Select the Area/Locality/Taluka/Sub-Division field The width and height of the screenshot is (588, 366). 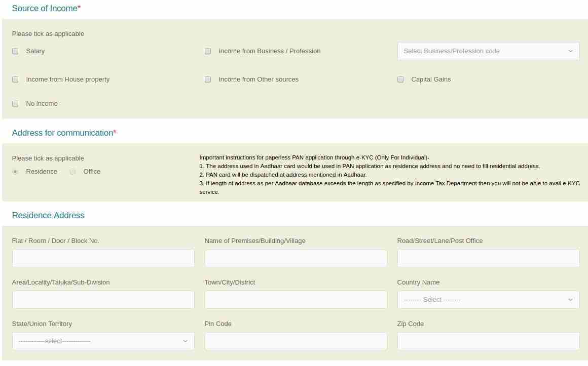tap(103, 299)
